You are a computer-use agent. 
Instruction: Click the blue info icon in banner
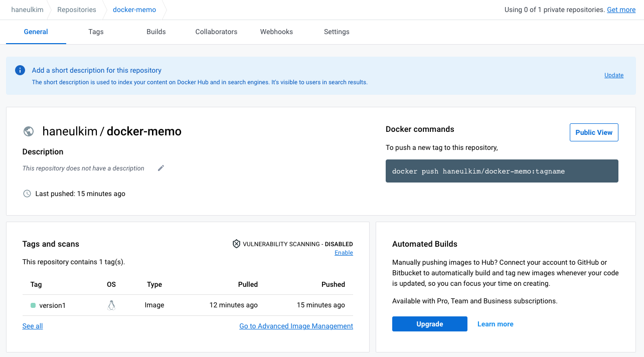[x=20, y=70]
